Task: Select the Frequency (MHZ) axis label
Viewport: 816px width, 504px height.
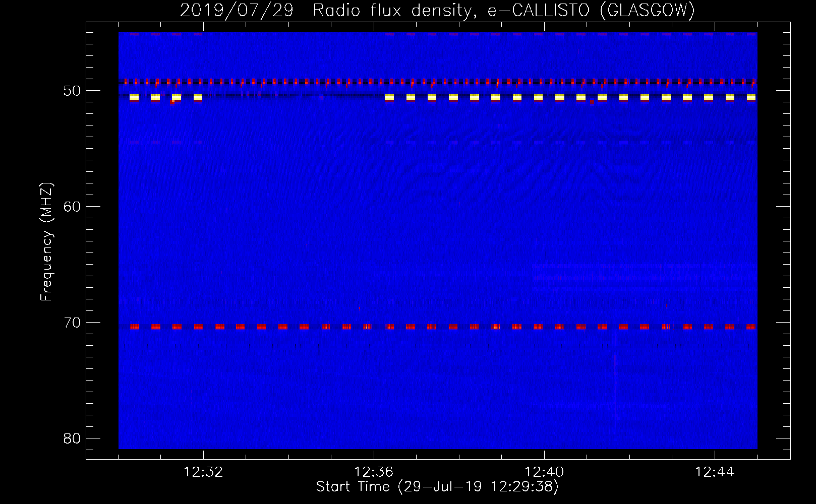Action: pyautogui.click(x=46, y=242)
